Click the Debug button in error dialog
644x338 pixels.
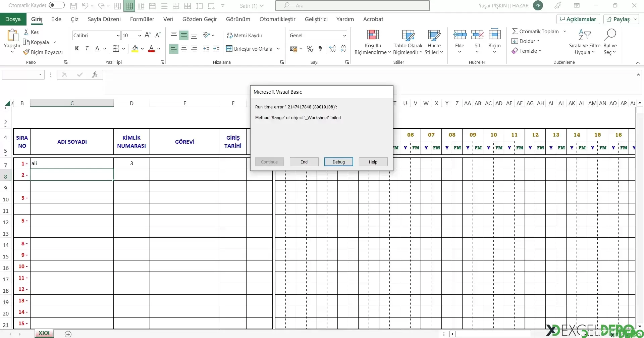(x=338, y=162)
